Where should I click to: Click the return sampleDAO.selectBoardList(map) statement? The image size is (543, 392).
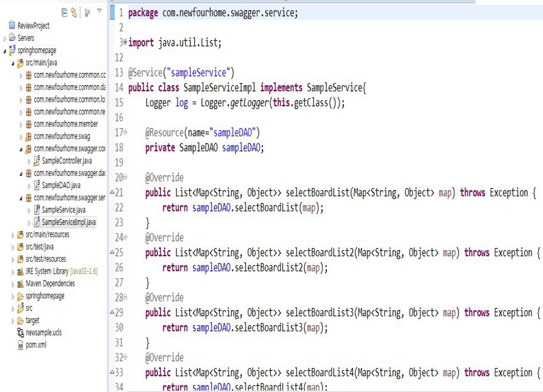(243, 207)
